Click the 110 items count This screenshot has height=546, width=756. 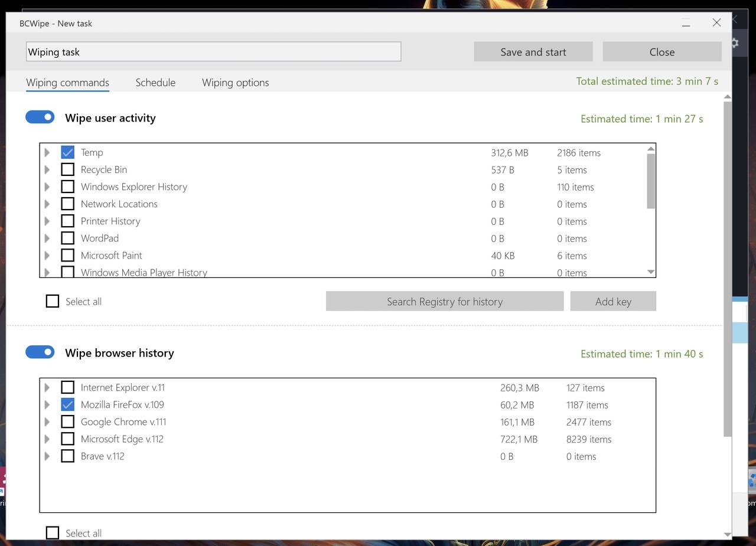(x=575, y=187)
